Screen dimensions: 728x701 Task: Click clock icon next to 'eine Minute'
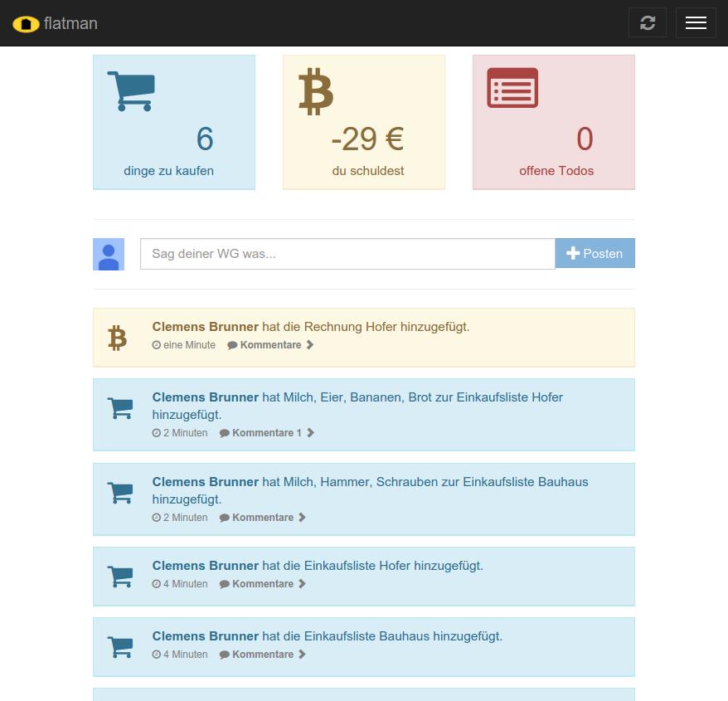point(157,345)
